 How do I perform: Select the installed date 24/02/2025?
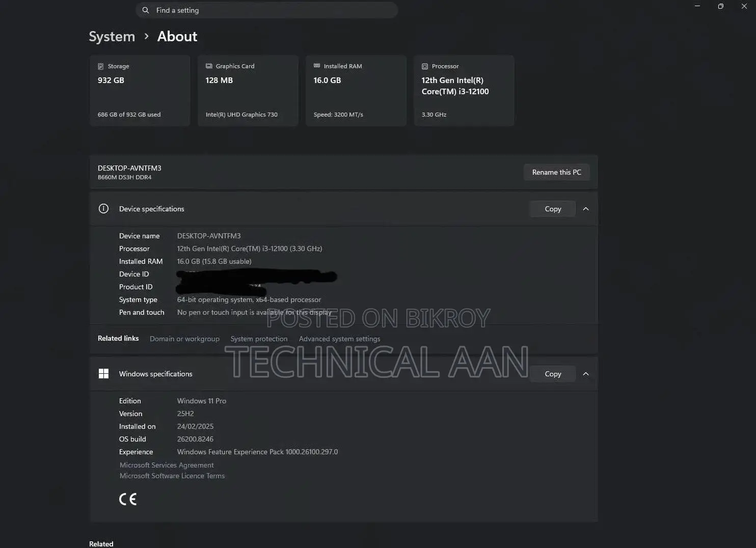[x=195, y=426]
